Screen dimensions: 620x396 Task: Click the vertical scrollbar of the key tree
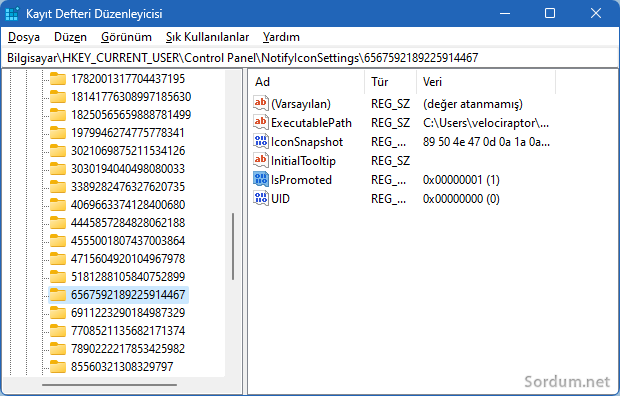[233, 246]
